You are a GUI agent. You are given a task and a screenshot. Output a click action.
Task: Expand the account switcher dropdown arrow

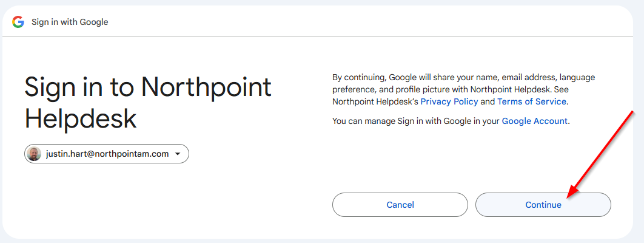pyautogui.click(x=178, y=154)
